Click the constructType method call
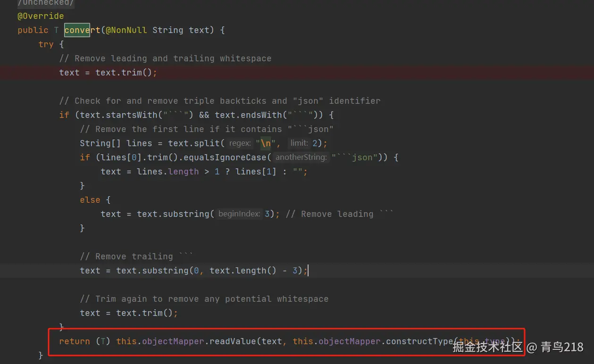 point(419,341)
